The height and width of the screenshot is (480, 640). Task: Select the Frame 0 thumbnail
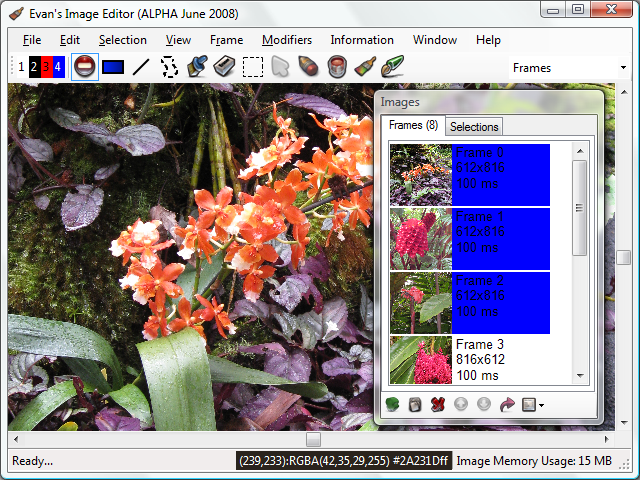pyautogui.click(x=421, y=175)
